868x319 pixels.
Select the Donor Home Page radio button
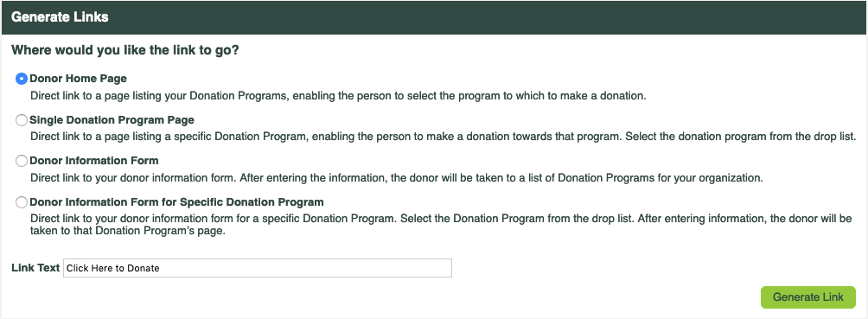pos(22,80)
